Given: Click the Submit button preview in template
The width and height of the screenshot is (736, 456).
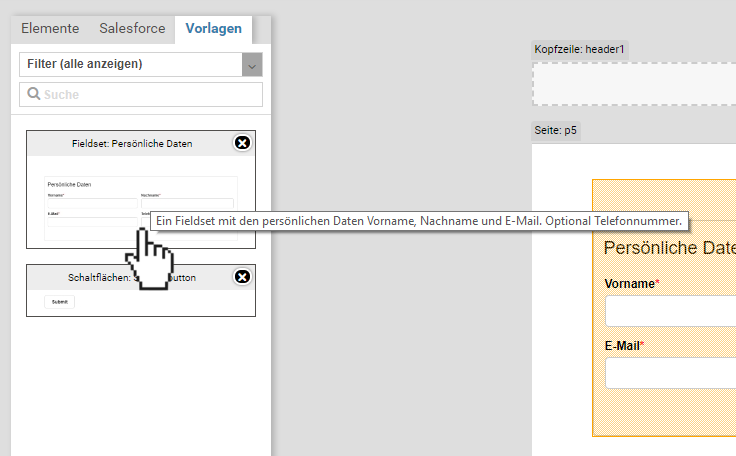Looking at the screenshot, I should [x=59, y=301].
